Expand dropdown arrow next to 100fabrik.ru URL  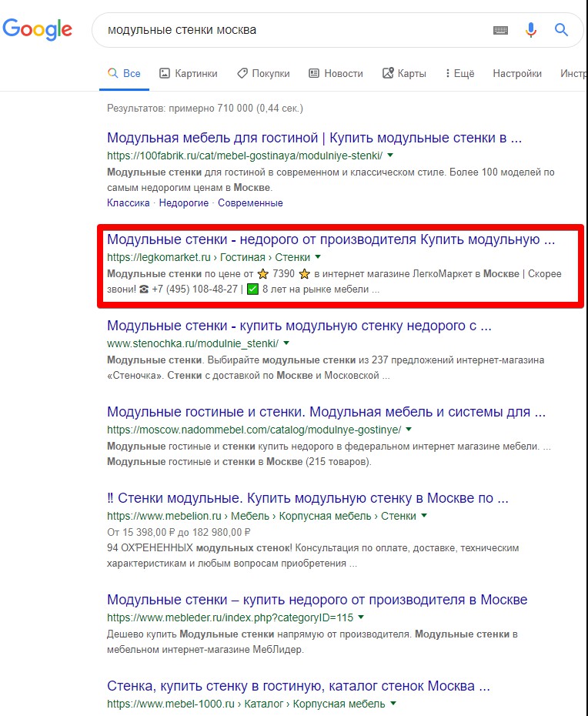click(390, 156)
